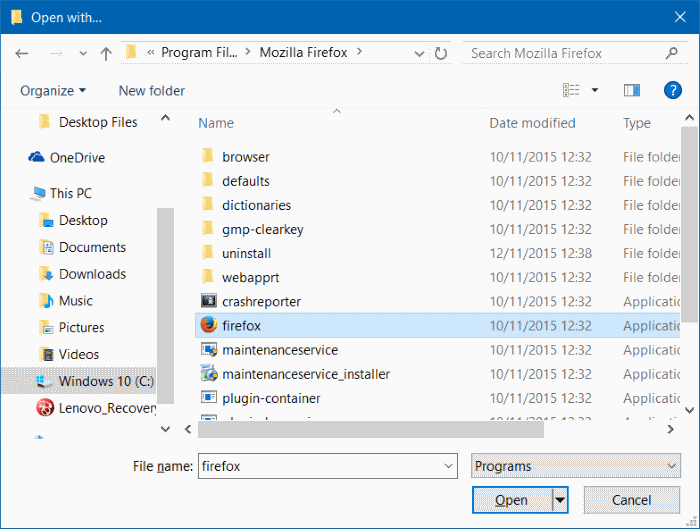Click Program Files breadcrumb in address bar
Screen dimensions: 700x529
click(x=199, y=53)
